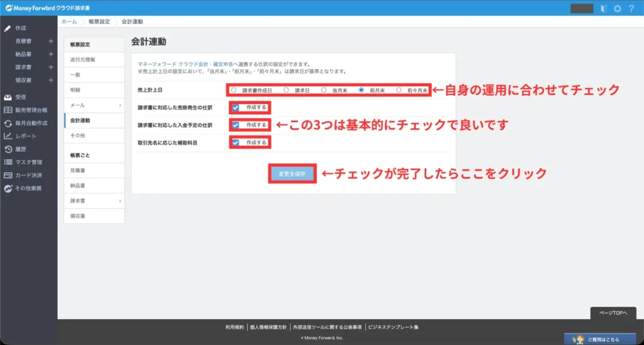Viewport: 644px width, 345px height.
Task: Click the guide book icon in header
Action: [603, 8]
